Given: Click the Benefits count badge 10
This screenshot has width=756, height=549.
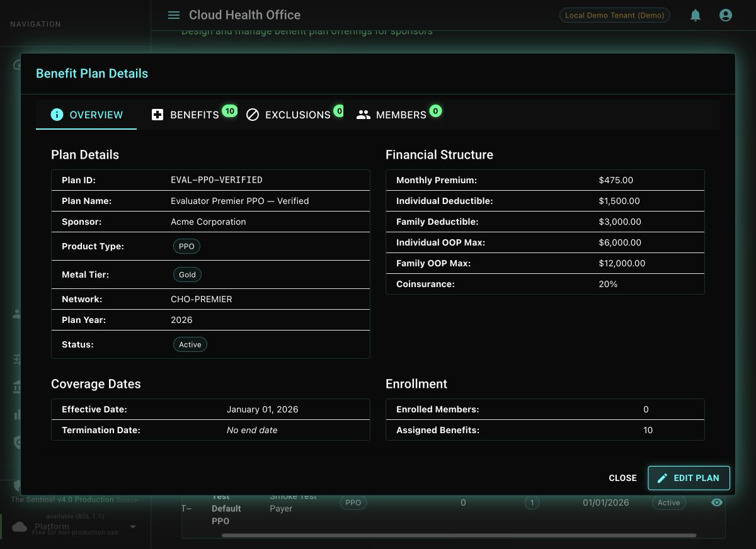Looking at the screenshot, I should point(229,111).
